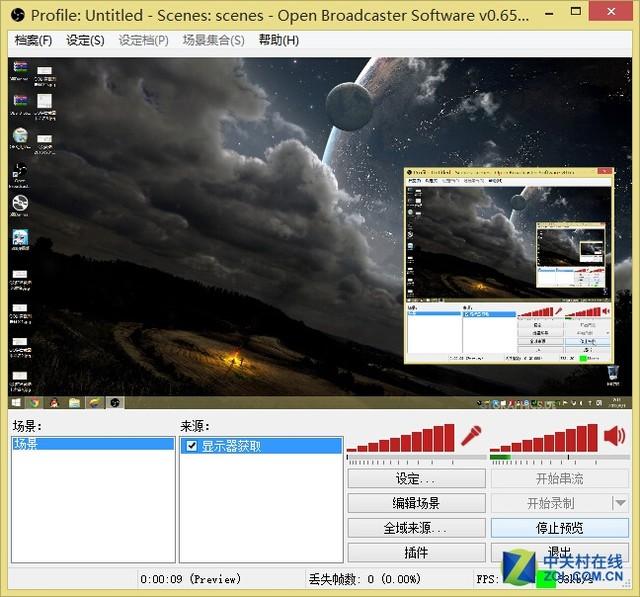Select the 场景 scene entry

point(93,444)
